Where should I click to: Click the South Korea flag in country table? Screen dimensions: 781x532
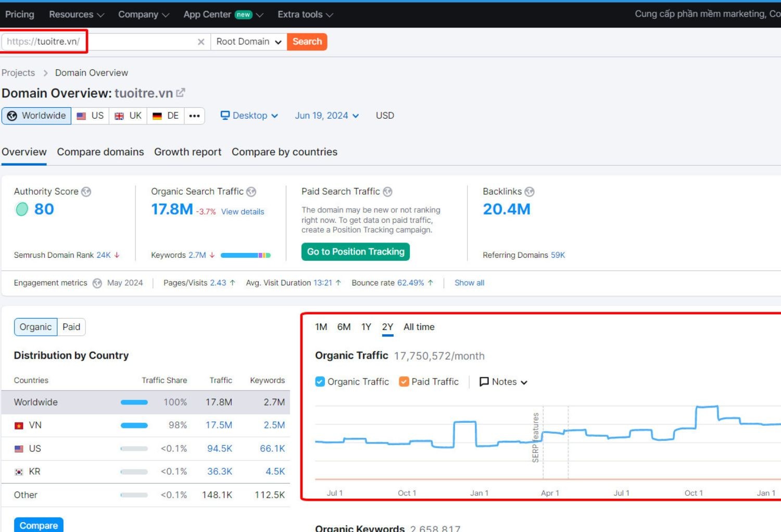pyautogui.click(x=19, y=472)
